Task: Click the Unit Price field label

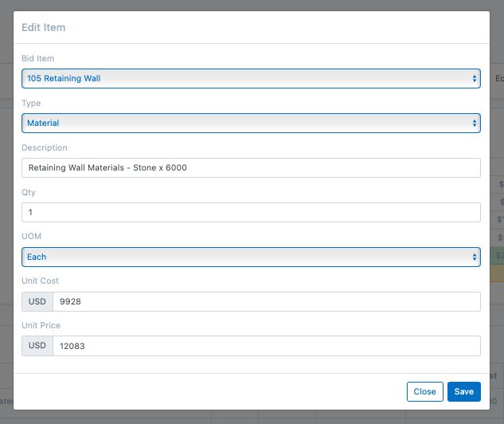Action: point(41,326)
